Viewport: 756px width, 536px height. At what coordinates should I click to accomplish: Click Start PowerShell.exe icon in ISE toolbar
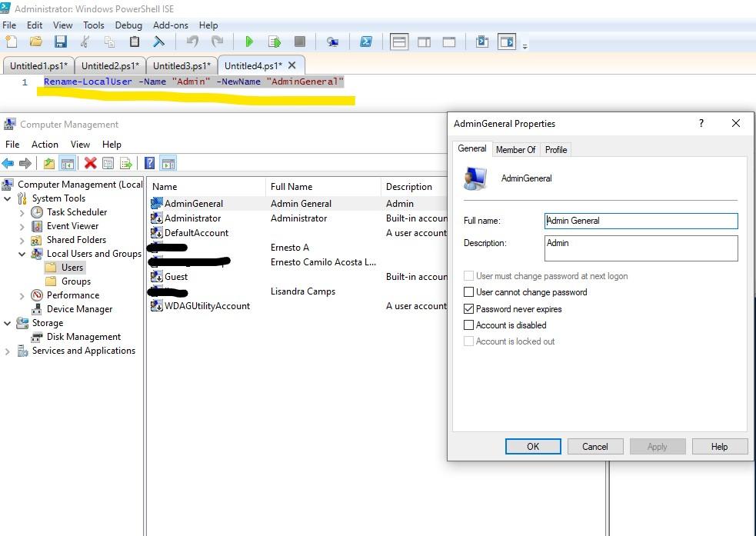coord(366,42)
